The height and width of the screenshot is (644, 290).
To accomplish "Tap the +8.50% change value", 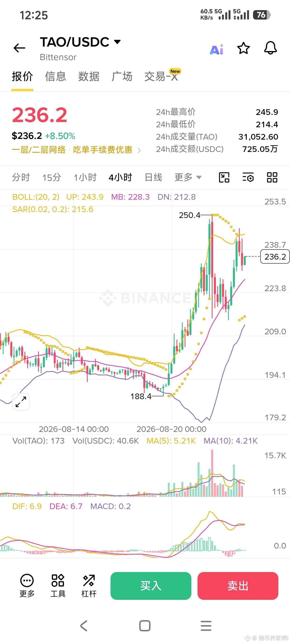I will (60, 136).
